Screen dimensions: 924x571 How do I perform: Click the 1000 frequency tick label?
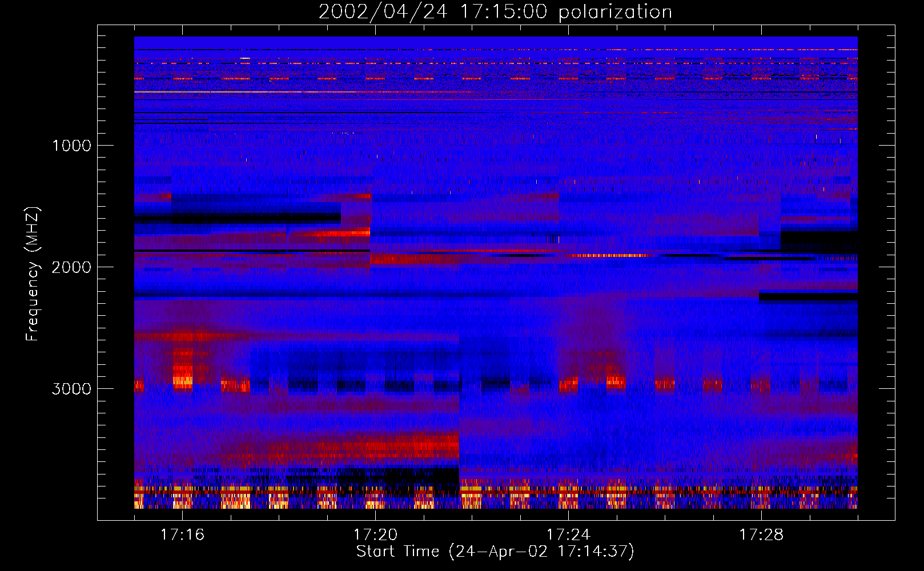pos(72,146)
